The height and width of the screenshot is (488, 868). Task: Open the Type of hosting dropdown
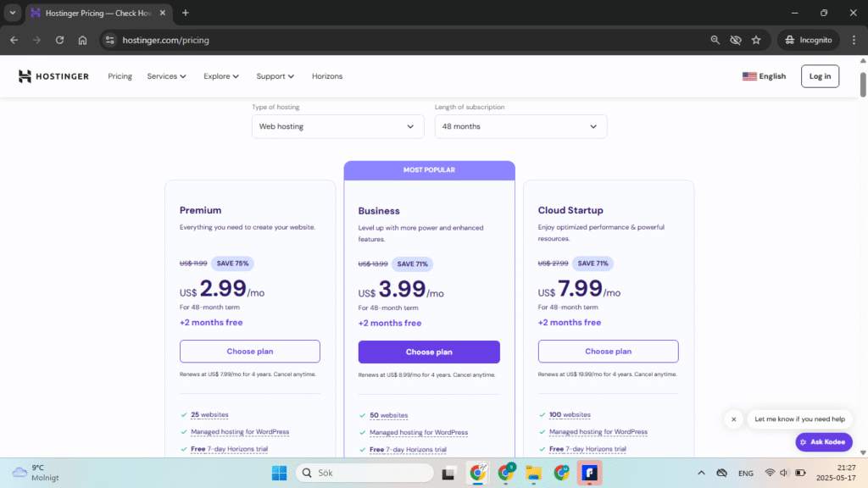point(337,127)
